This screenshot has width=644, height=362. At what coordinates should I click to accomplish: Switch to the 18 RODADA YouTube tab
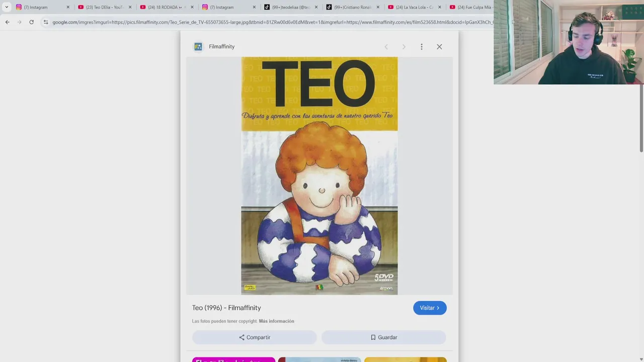tap(166, 7)
